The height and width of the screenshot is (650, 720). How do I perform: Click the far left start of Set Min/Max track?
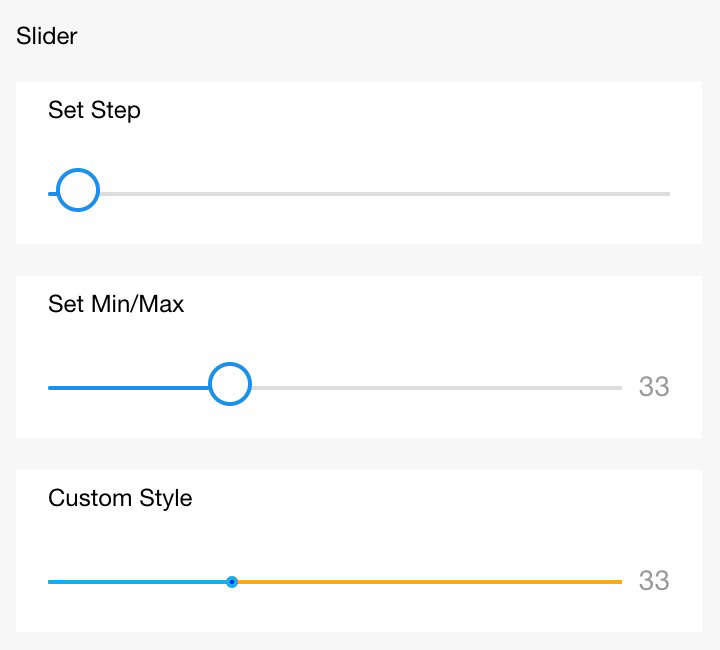[51, 387]
